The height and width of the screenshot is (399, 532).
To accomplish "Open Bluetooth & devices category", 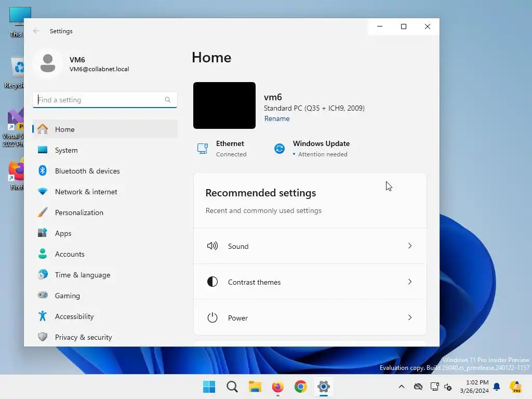I will [105, 170].
